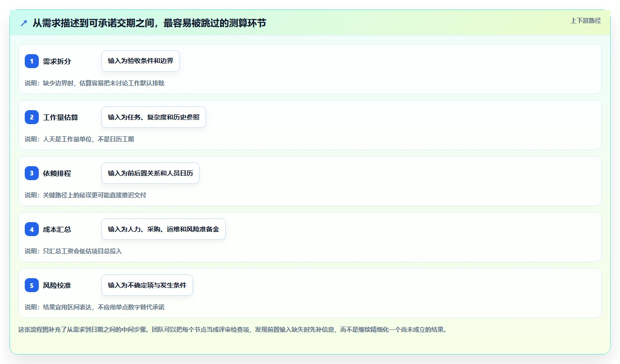Click the 工作量估算 step title
Screen dimensions: 620x364
click(x=60, y=117)
